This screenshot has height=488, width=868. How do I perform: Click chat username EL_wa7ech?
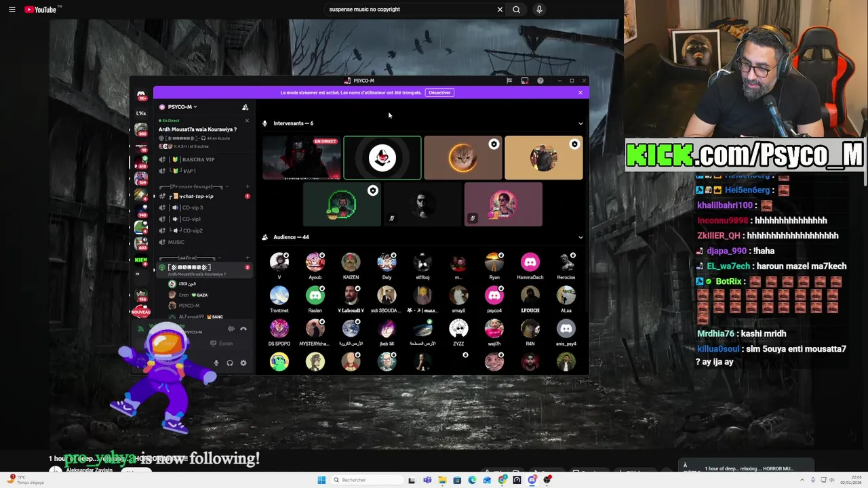tap(728, 266)
